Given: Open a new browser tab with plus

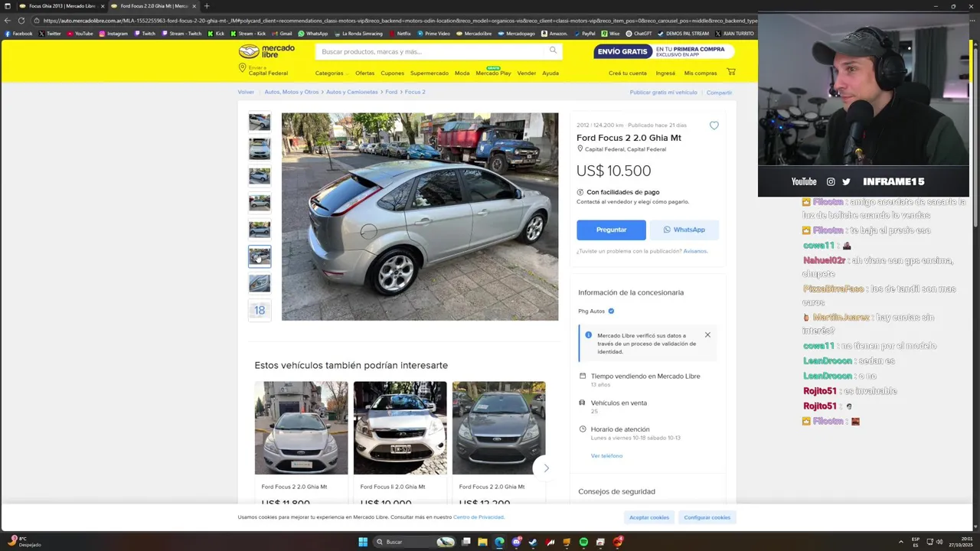Looking at the screenshot, I should point(206,6).
